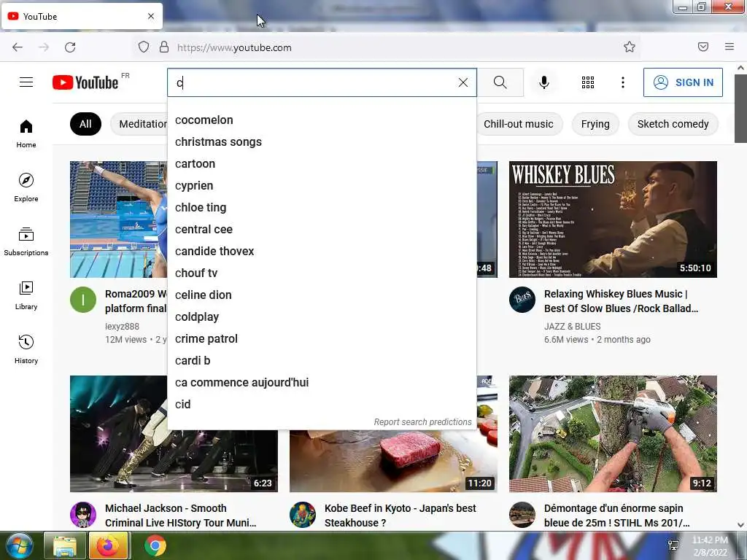Start voice search with the microphone
The height and width of the screenshot is (560, 747).
[543, 82]
